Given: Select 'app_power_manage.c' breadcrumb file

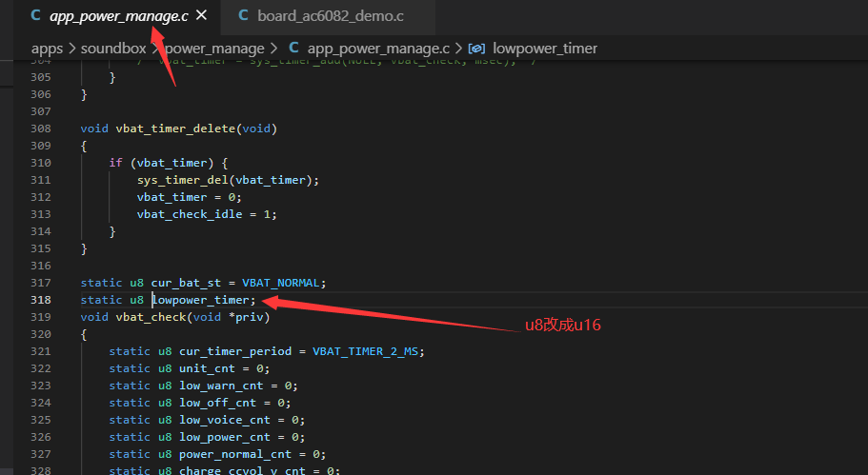Looking at the screenshot, I should coord(378,49).
